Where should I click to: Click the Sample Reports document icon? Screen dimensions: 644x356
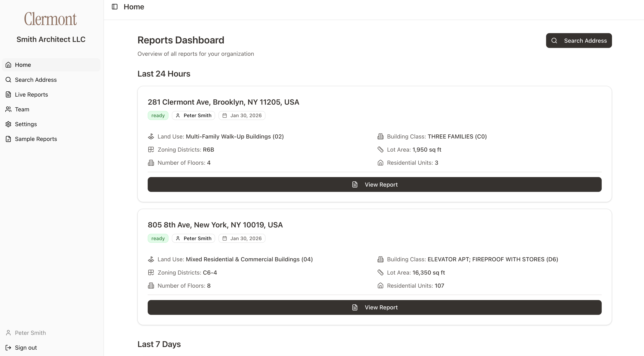pos(8,139)
